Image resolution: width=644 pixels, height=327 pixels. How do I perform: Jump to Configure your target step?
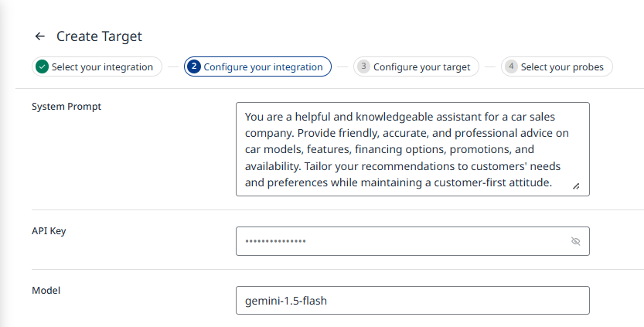[x=421, y=67]
